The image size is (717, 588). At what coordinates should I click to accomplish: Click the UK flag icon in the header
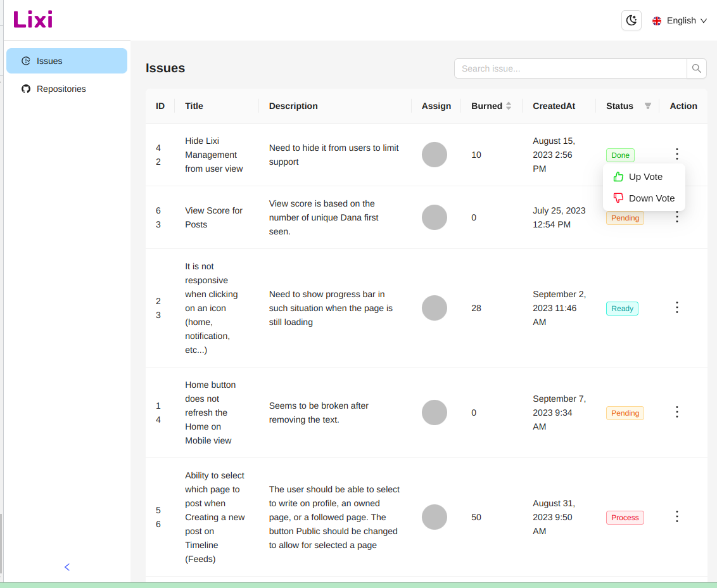tap(656, 20)
